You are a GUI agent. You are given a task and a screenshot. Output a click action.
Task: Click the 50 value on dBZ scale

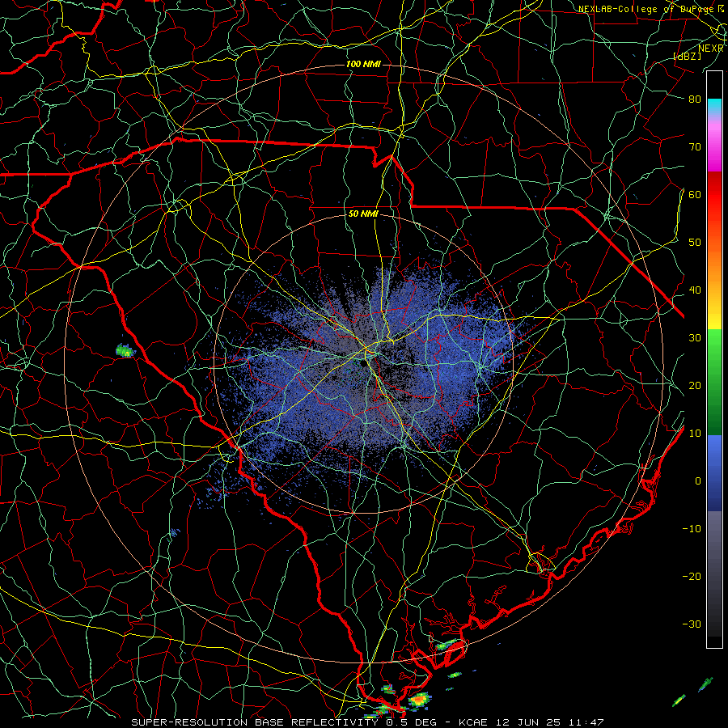point(695,243)
